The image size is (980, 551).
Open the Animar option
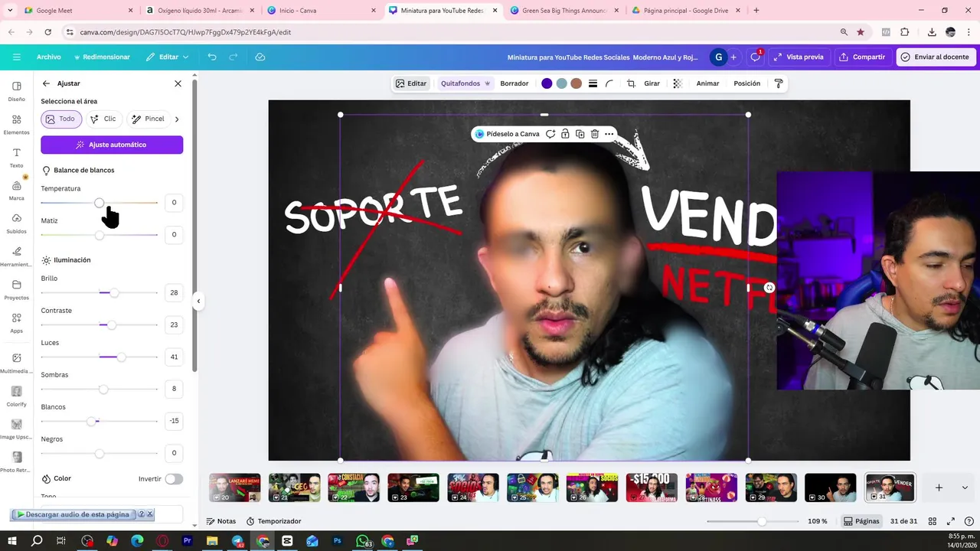point(707,83)
